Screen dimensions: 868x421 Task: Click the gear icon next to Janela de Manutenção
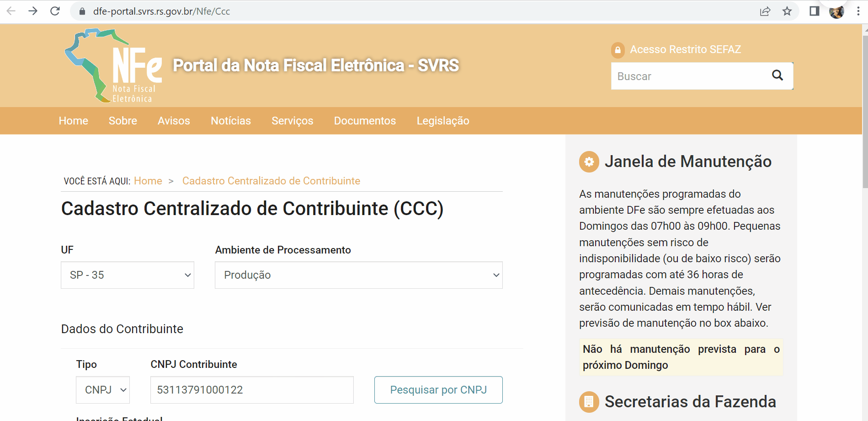coord(589,162)
